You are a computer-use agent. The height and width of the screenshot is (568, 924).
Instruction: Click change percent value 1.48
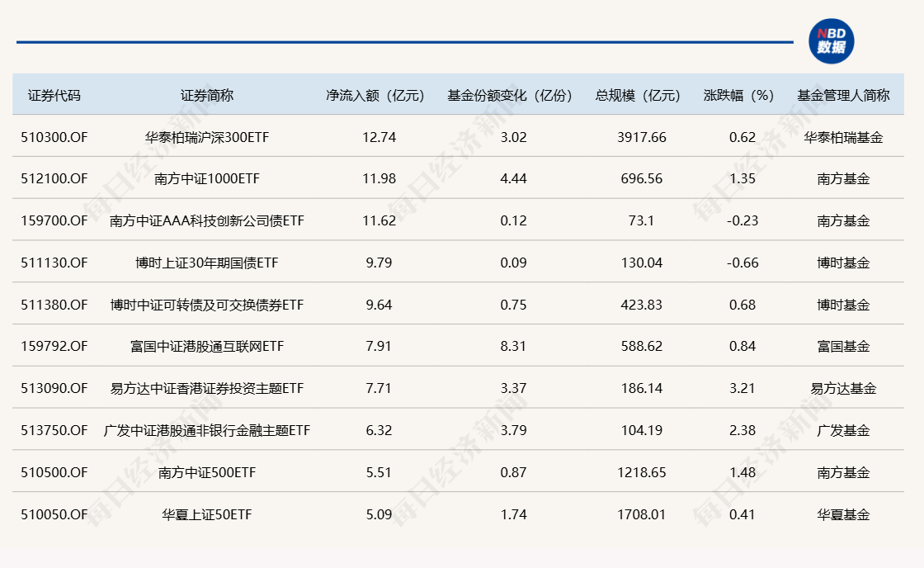tap(742, 472)
